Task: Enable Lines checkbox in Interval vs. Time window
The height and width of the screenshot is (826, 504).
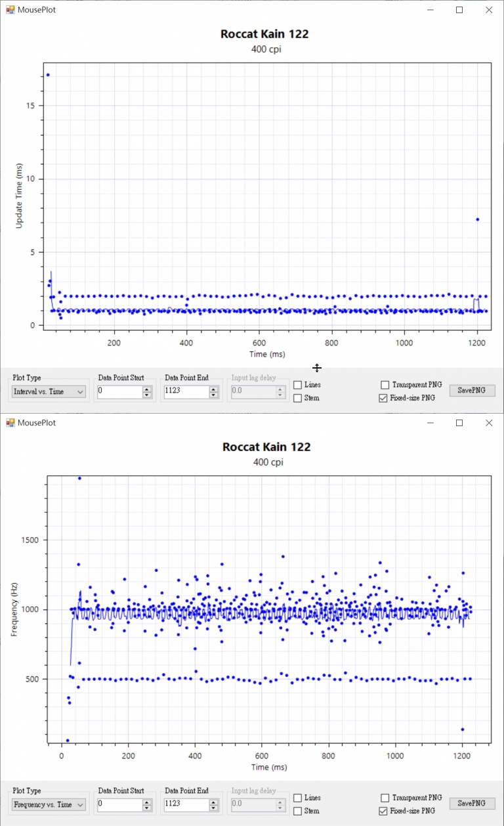Action: 298,385
